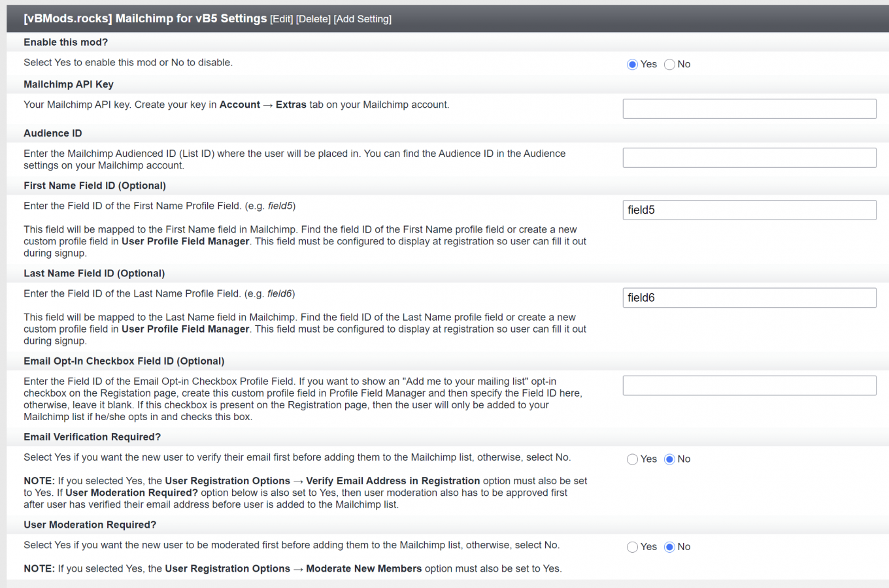Click 'Verify Email Address in Registration' bold text

[393, 481]
